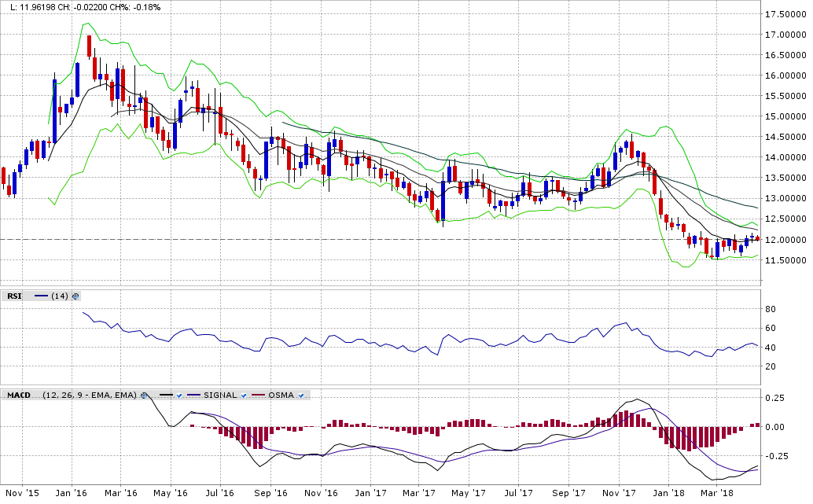The image size is (813, 504).
Task: Click the RSI period (14) value
Action: (x=59, y=296)
